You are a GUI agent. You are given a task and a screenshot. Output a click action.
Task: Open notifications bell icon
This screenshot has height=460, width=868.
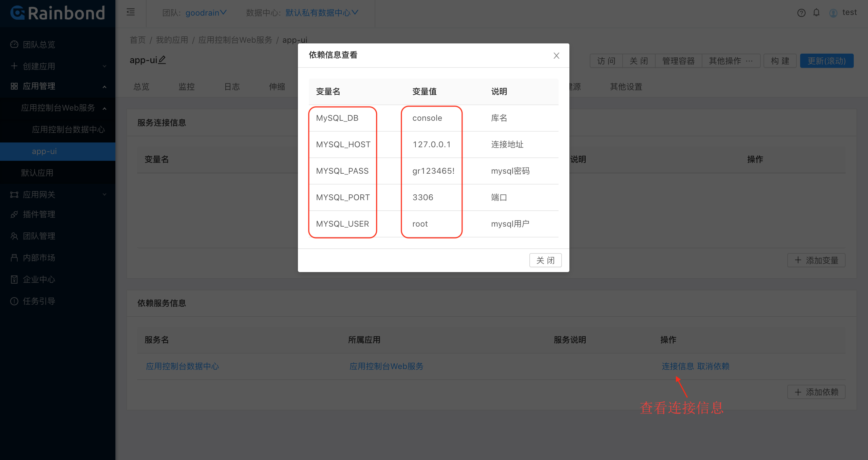(x=816, y=13)
